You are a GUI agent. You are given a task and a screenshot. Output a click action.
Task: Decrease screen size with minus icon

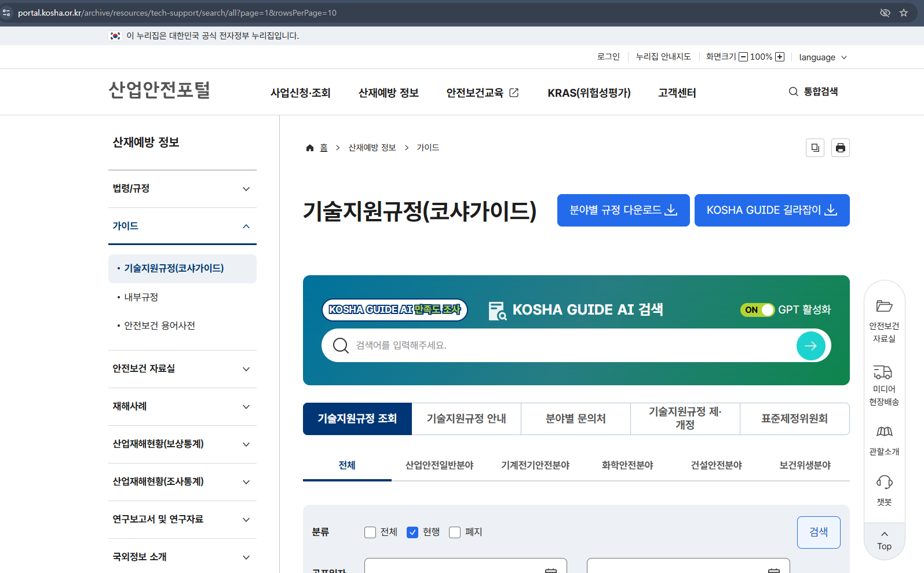(x=743, y=57)
